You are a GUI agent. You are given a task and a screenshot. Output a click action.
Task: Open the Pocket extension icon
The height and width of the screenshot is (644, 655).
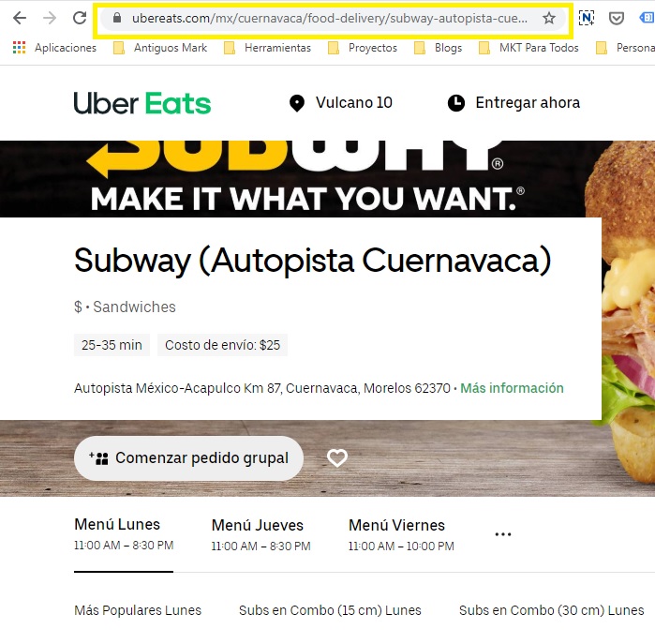pos(617,18)
